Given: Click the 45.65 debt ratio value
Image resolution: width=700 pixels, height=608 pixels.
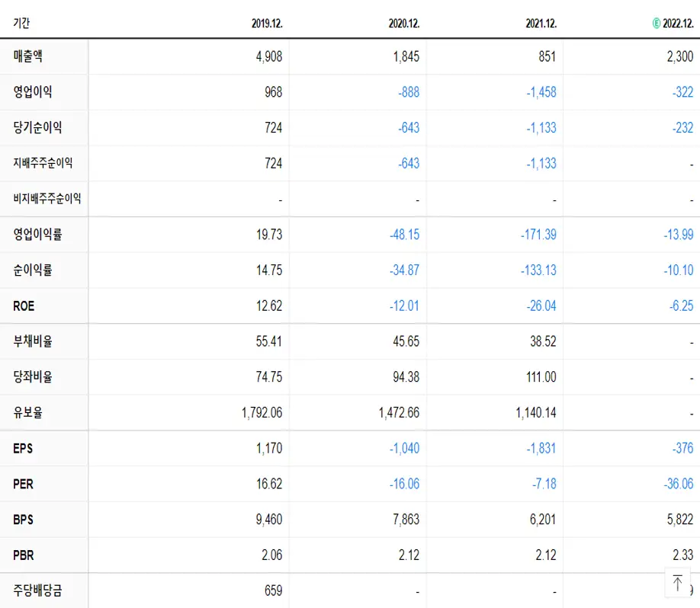Looking at the screenshot, I should tap(406, 341).
